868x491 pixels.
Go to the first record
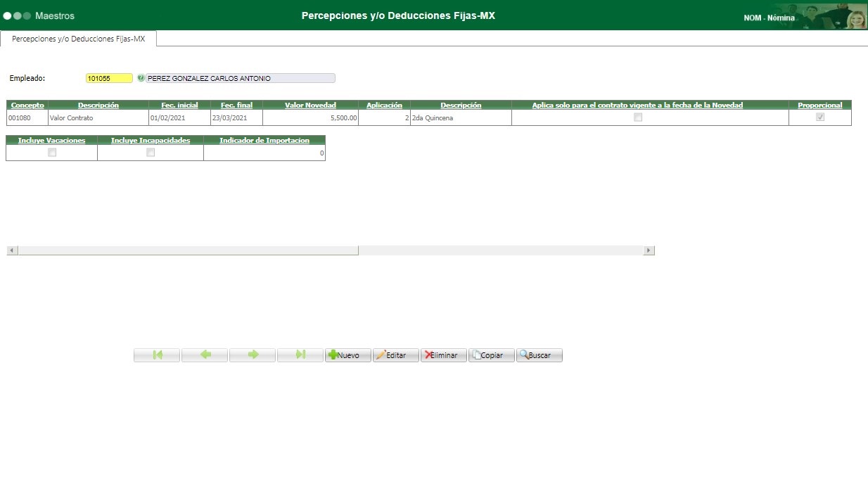[157, 355]
